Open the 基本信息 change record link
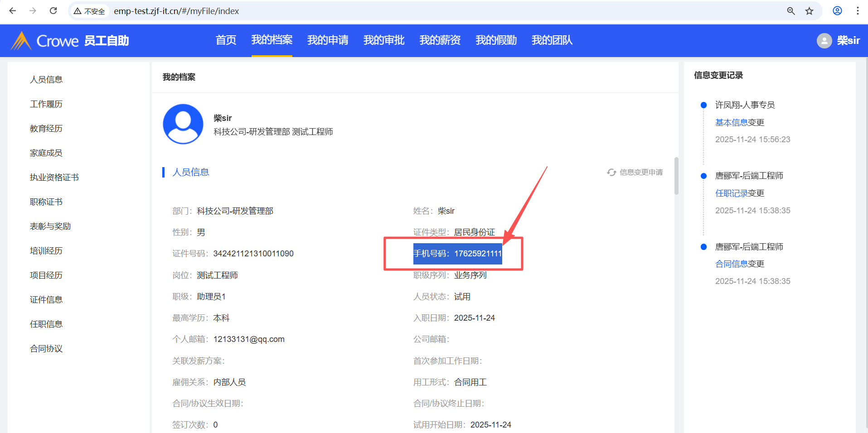The image size is (868, 433). 731,123
